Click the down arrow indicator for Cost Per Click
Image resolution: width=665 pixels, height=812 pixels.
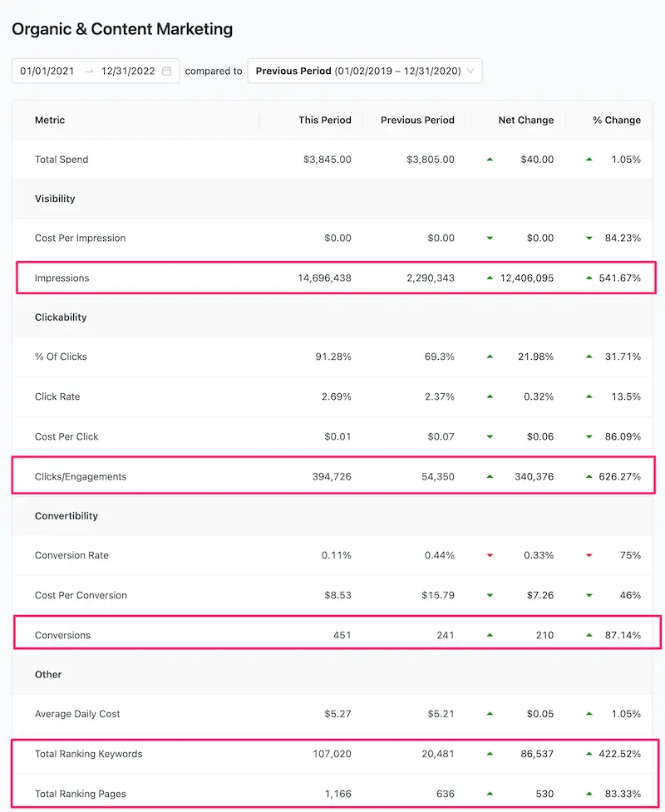click(x=490, y=436)
